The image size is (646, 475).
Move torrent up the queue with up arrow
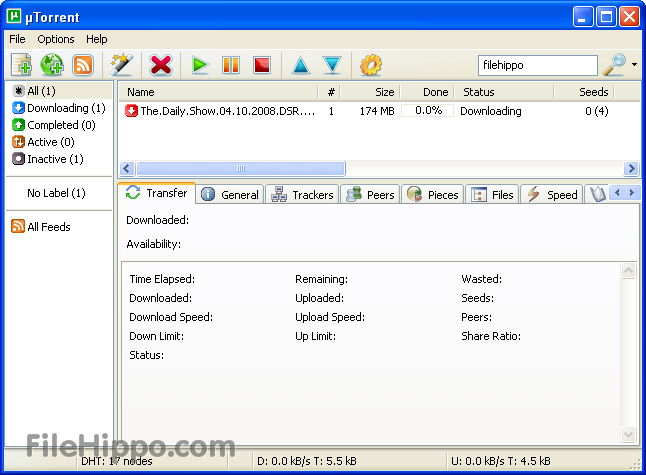point(301,65)
